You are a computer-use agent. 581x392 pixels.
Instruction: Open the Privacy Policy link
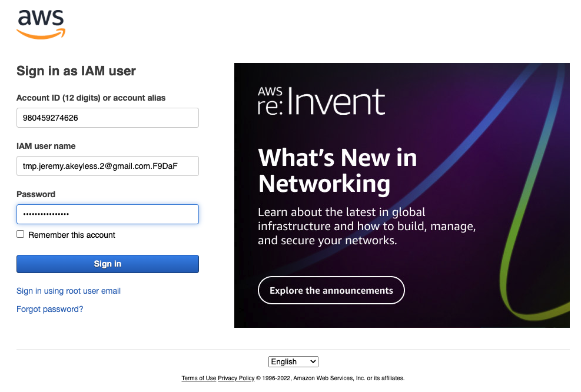[236, 378]
